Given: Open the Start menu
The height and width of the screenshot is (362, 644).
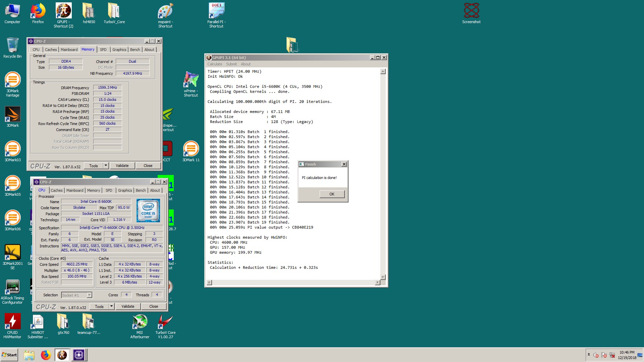Looking at the screenshot, I should coord(9,355).
